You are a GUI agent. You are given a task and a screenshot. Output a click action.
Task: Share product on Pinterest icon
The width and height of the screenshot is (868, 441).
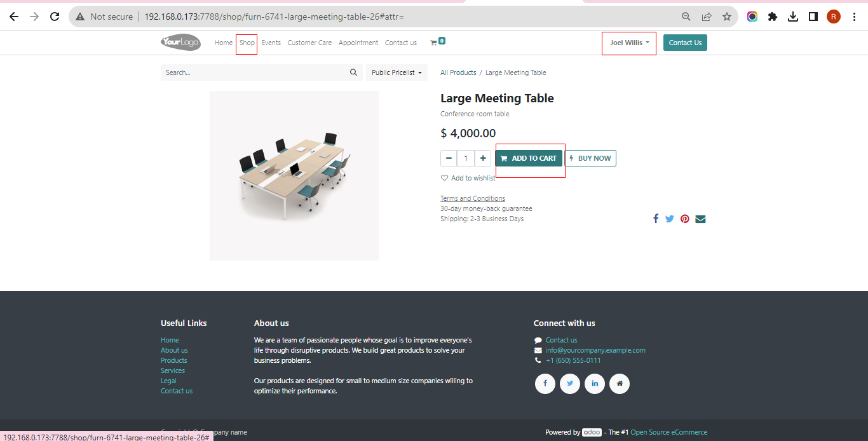pyautogui.click(x=685, y=219)
